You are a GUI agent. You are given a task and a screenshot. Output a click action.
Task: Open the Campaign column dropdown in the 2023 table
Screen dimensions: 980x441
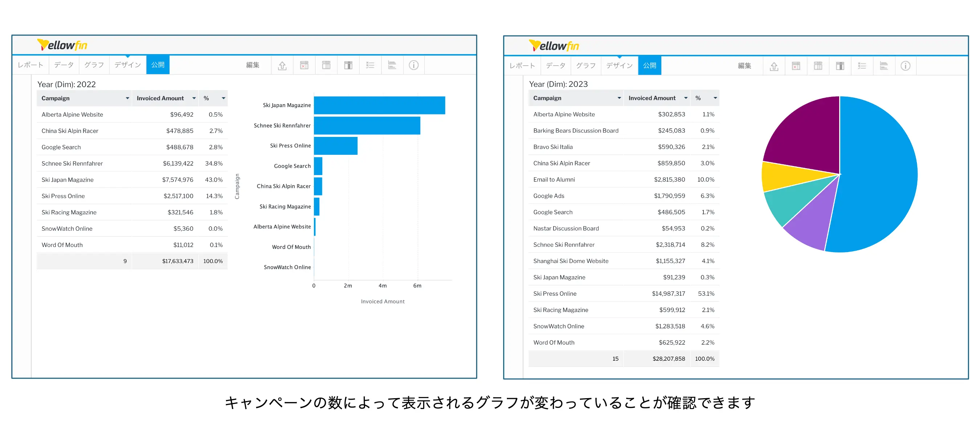pos(619,98)
